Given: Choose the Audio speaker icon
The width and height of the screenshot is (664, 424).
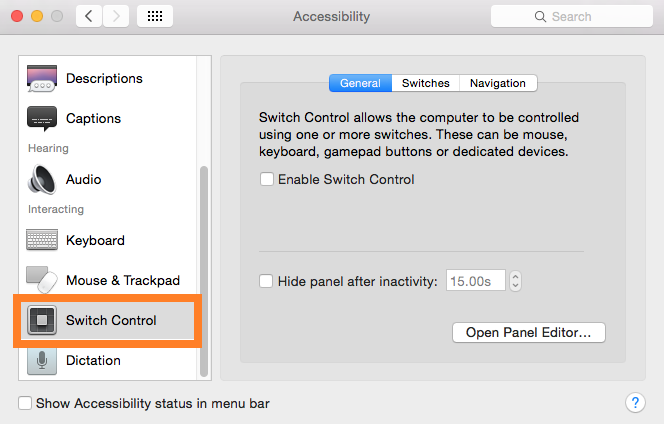Looking at the screenshot, I should [42, 179].
